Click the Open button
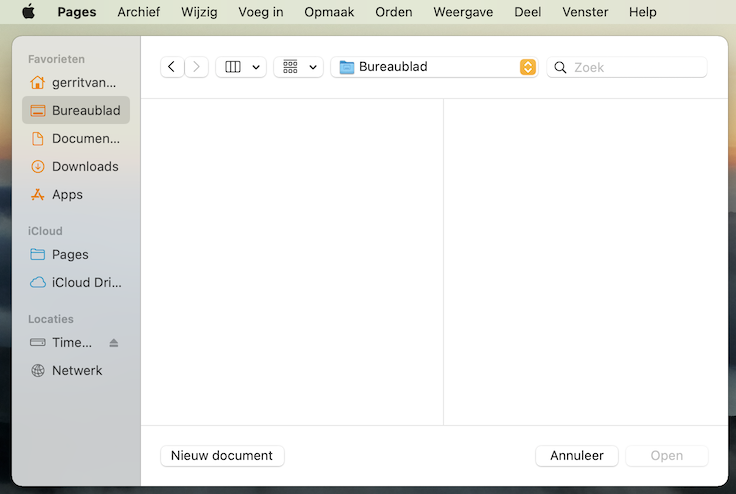This screenshot has width=736, height=494. tap(667, 455)
